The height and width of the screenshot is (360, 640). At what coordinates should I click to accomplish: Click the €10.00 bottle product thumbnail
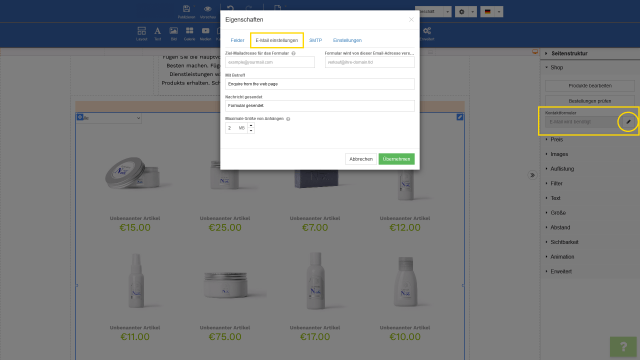pyautogui.click(x=405, y=282)
